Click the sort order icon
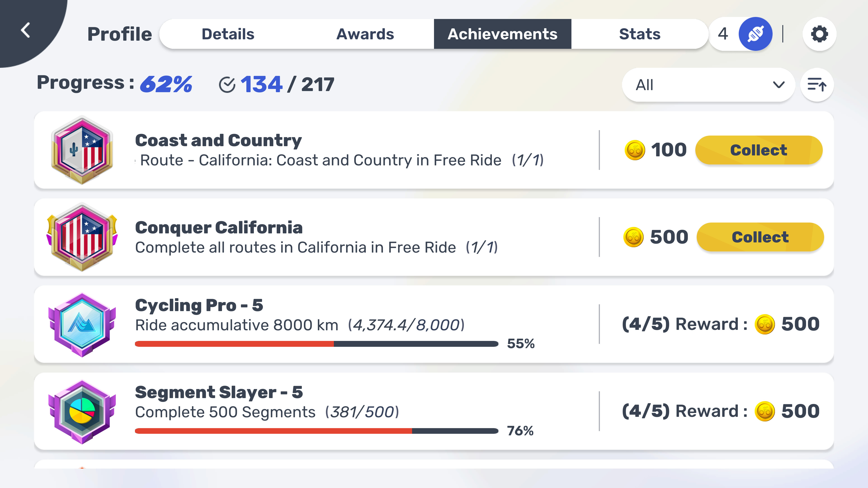 816,84
